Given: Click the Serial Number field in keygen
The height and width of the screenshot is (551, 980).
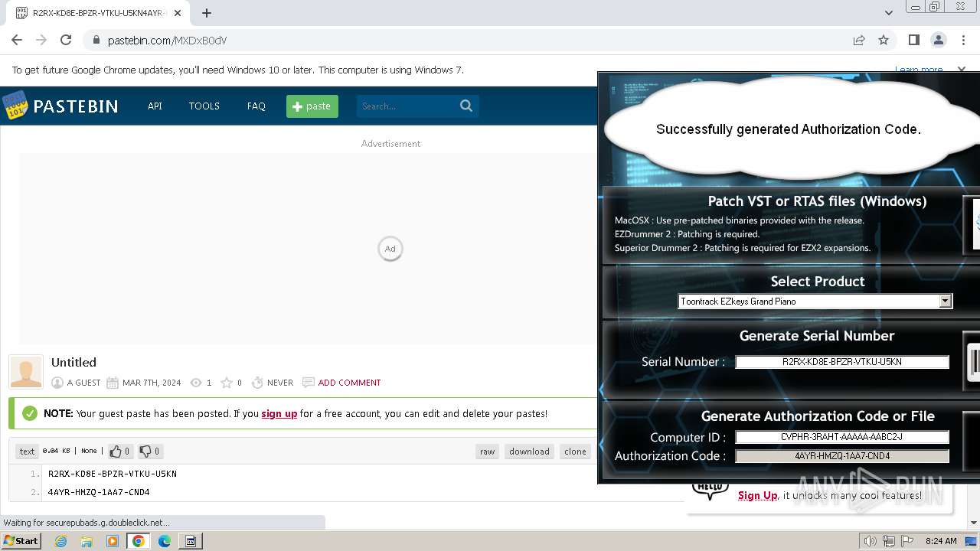Looking at the screenshot, I should coord(842,362).
